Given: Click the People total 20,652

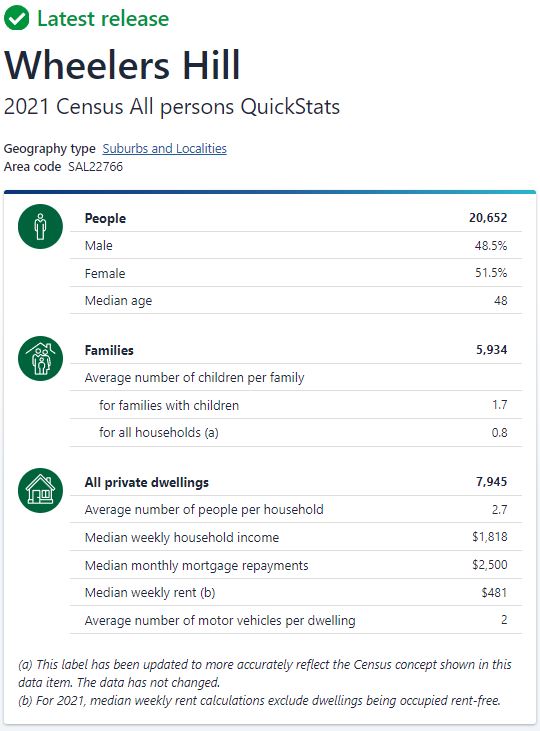Looking at the screenshot, I should pos(488,218).
